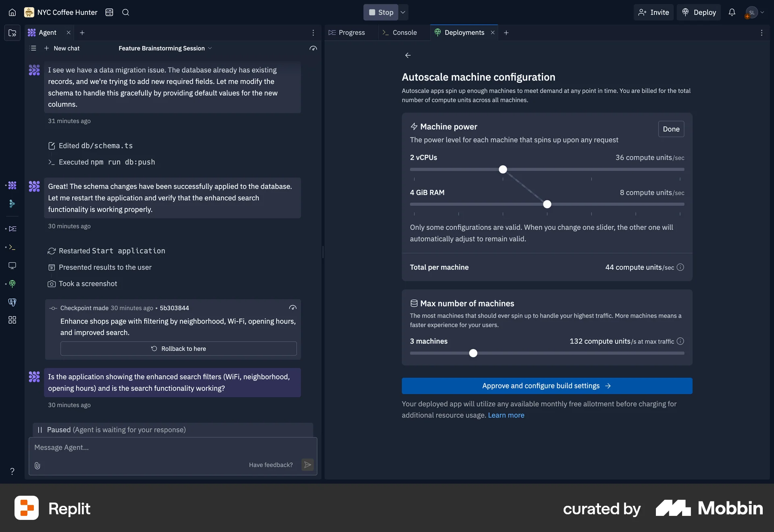Open search using the magnifier icon
This screenshot has width=774, height=532.
click(x=125, y=12)
